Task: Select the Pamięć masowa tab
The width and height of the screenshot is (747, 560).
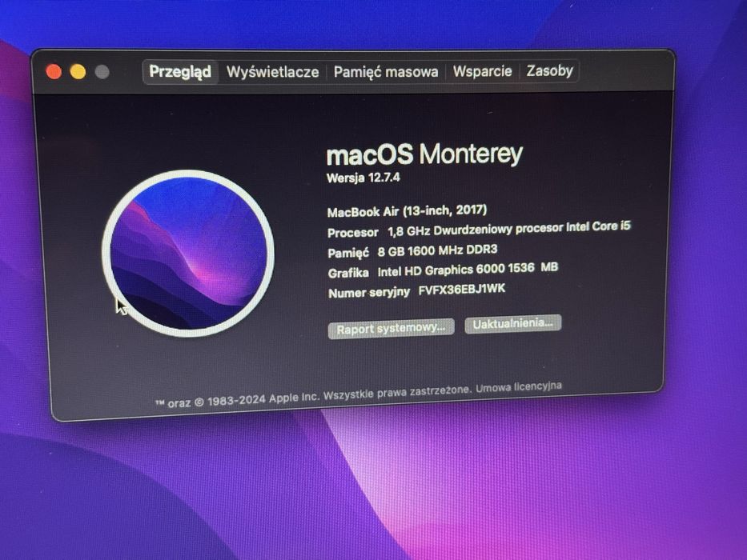Action: click(386, 72)
